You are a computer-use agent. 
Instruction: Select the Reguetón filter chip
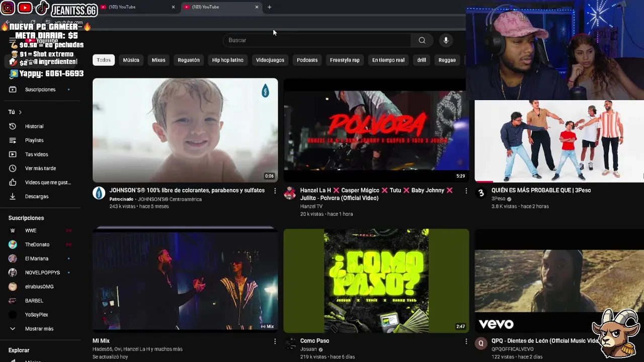point(189,60)
